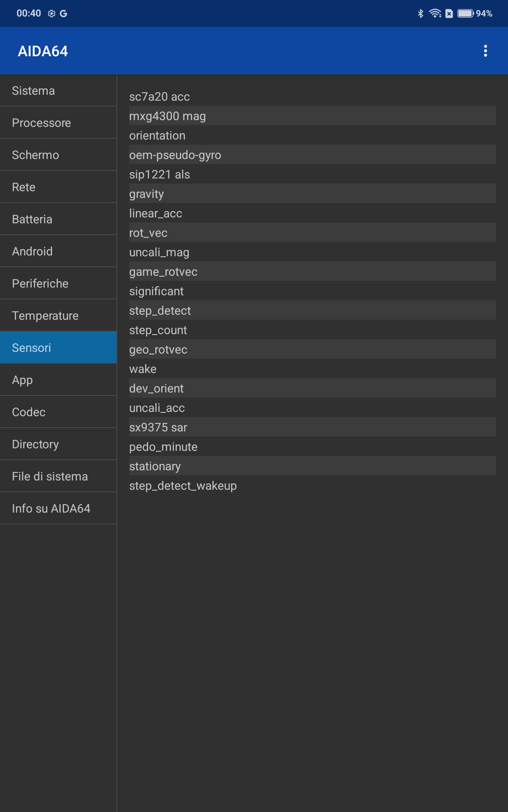Tap the Wi-Fi status icon
508x812 pixels.
pyautogui.click(x=435, y=14)
